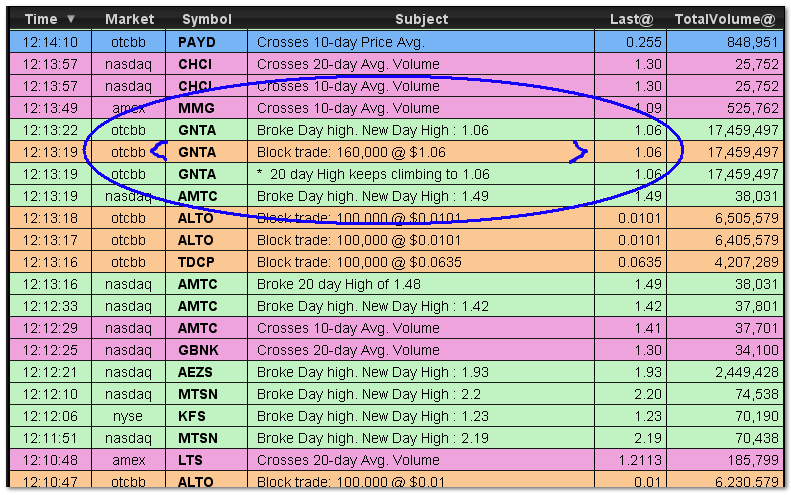Select the AEZS symbol
Screen dimensions: 791x495
(x=197, y=372)
